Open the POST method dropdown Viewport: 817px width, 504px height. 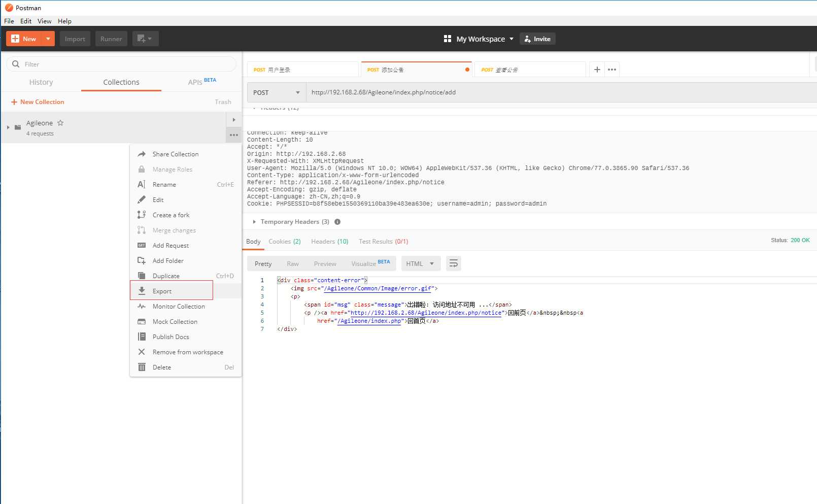[x=277, y=92]
